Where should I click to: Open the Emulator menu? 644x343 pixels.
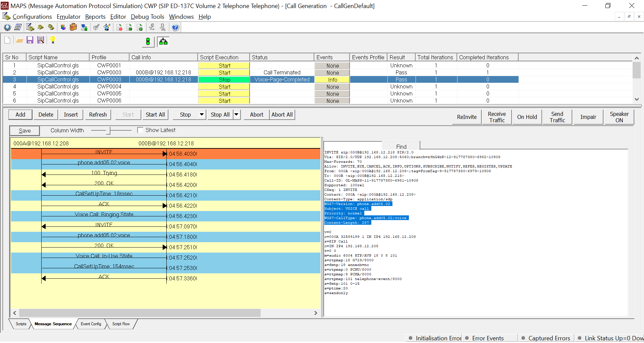click(x=68, y=17)
